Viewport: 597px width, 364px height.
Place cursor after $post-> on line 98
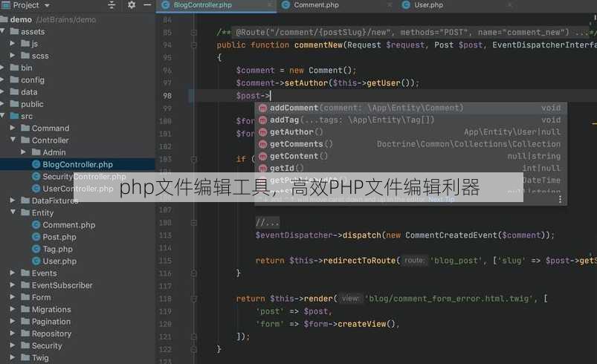tap(271, 96)
